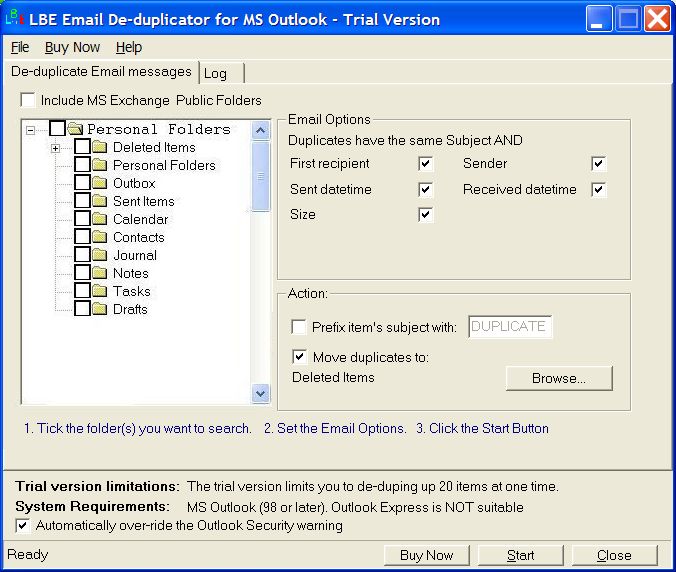Click the LBE app icon in title bar
Image resolution: width=676 pixels, height=572 pixels.
14,18
